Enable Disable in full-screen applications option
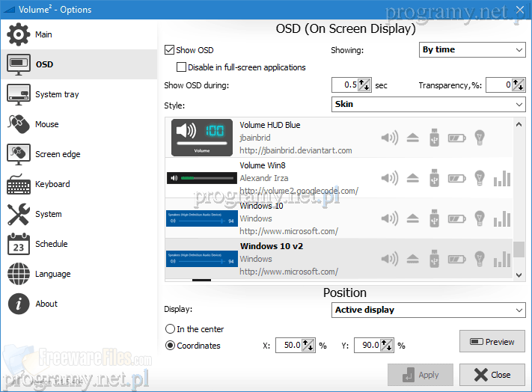 [x=182, y=67]
